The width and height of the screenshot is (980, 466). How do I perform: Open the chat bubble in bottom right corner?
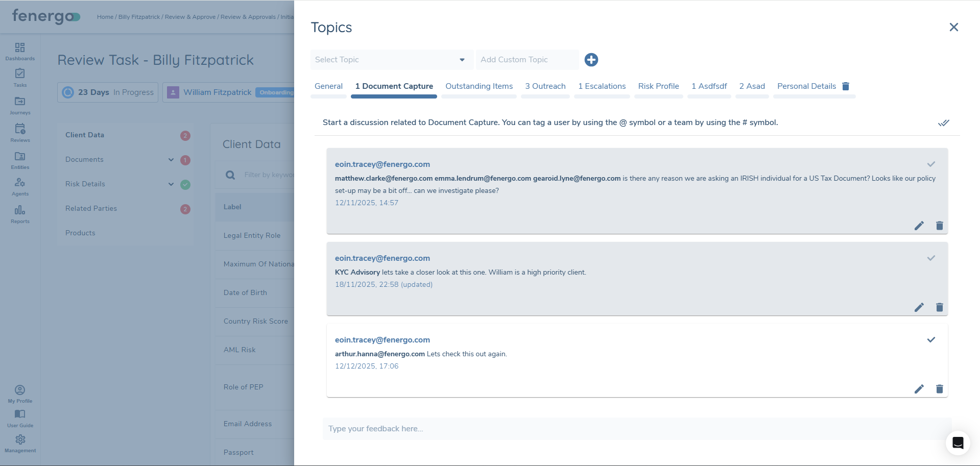click(x=957, y=443)
